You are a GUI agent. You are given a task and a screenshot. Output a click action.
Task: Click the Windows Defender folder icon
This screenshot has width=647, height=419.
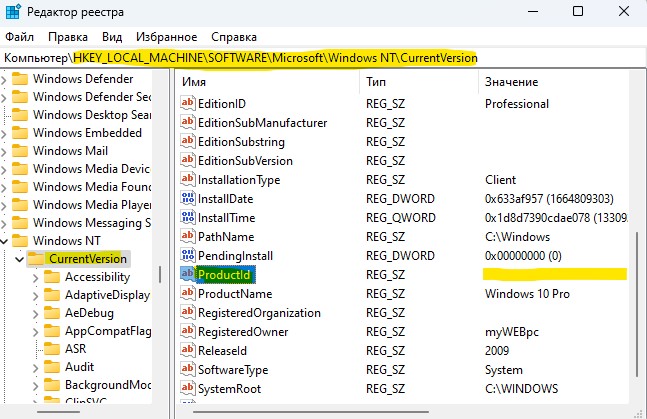pyautogui.click(x=20, y=78)
